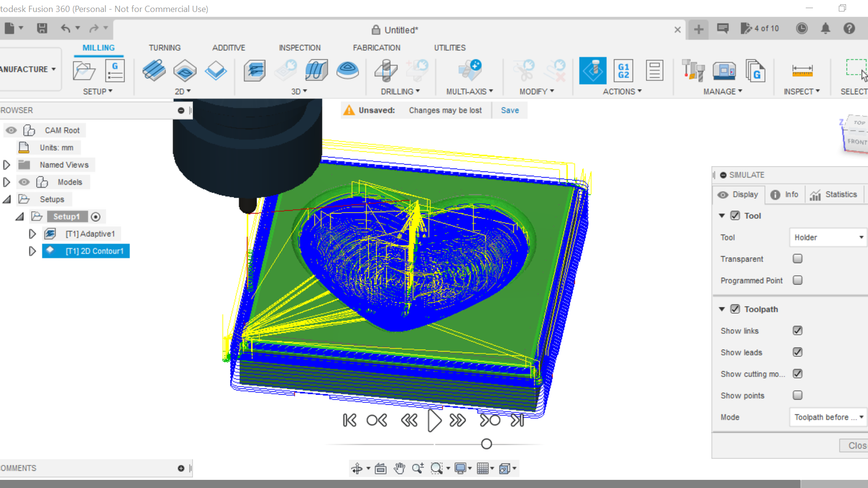
Task: Toggle the Tool section checkbox
Action: (735, 216)
